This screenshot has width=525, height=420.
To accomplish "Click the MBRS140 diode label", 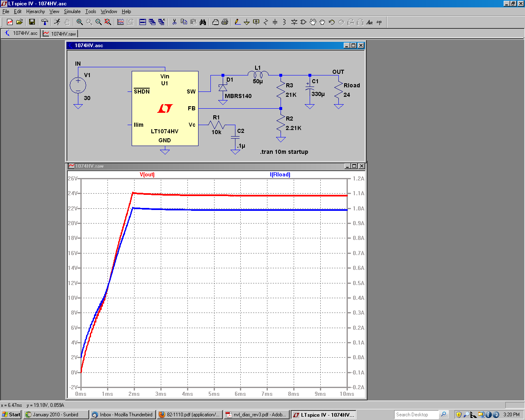I will tap(238, 96).
